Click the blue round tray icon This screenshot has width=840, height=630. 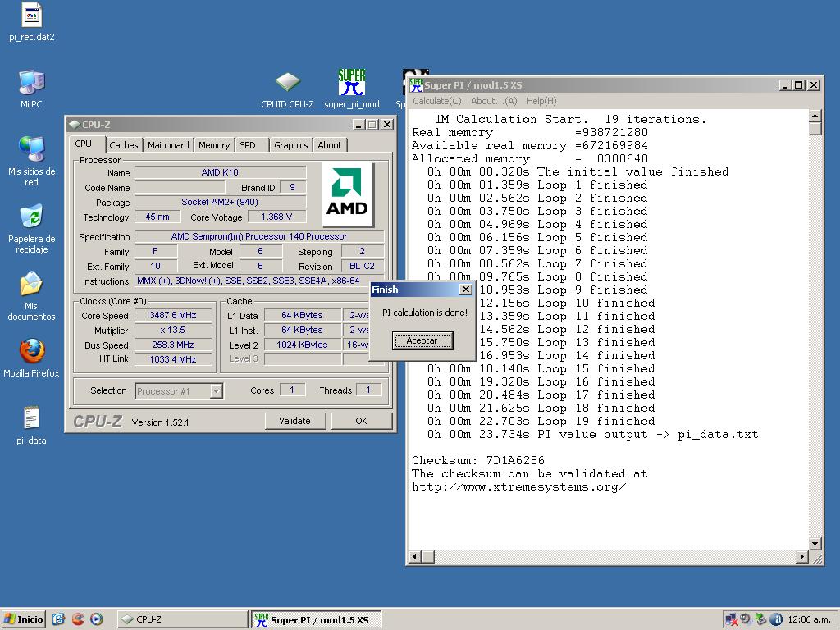(776, 619)
